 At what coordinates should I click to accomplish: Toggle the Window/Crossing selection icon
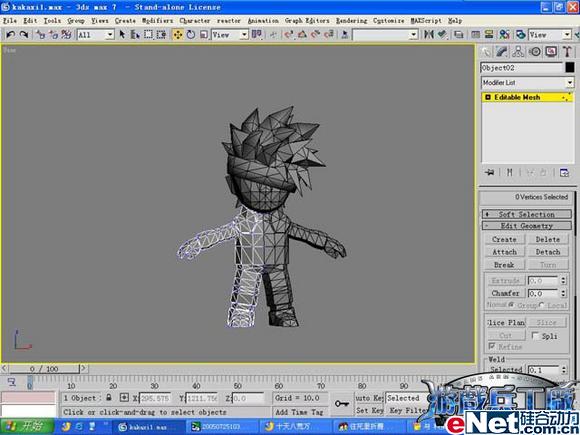pyautogui.click(x=161, y=35)
